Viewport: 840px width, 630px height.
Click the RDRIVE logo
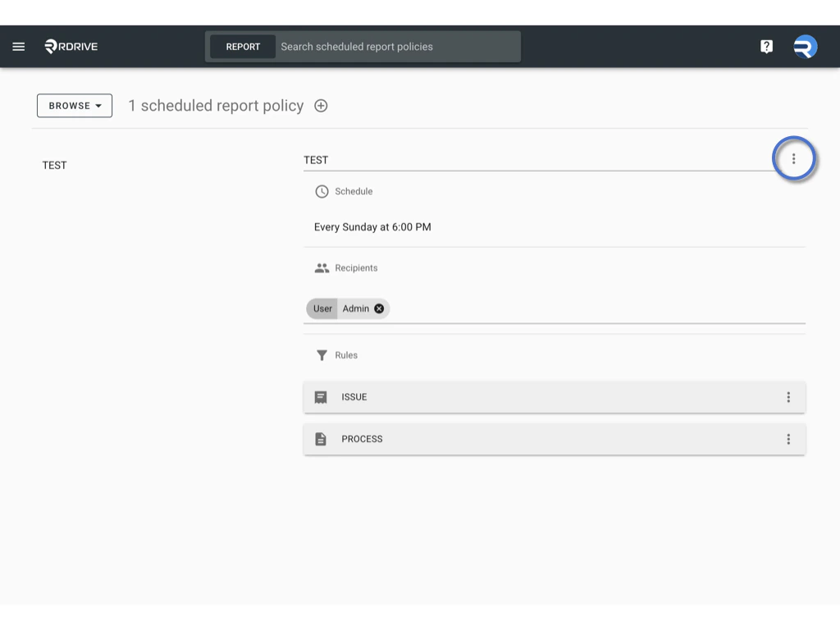pos(72,46)
